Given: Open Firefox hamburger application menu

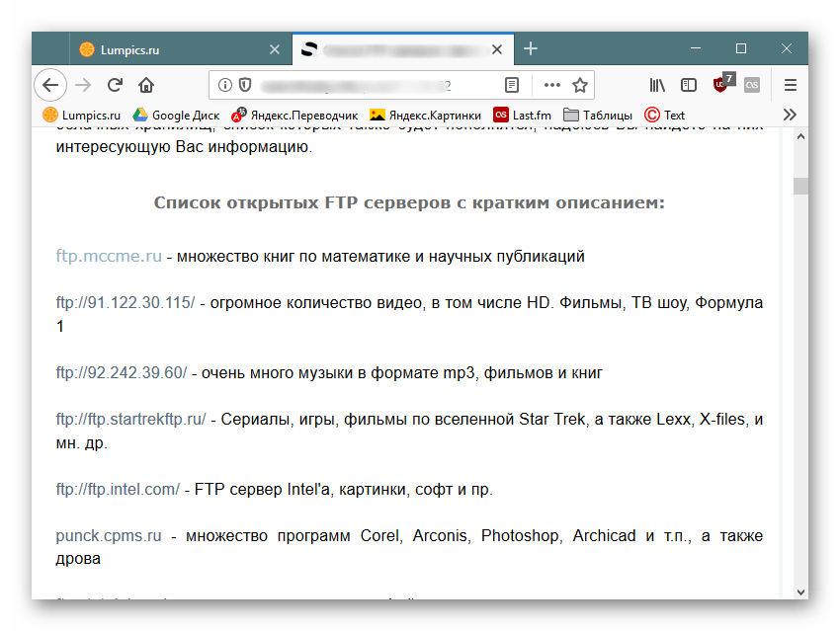Looking at the screenshot, I should (791, 85).
